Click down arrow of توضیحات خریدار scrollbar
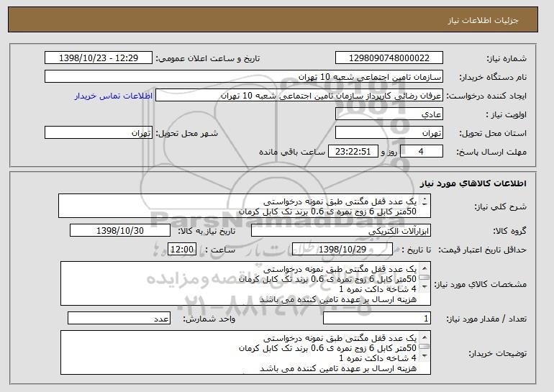554x392 pixels. (424, 356)
